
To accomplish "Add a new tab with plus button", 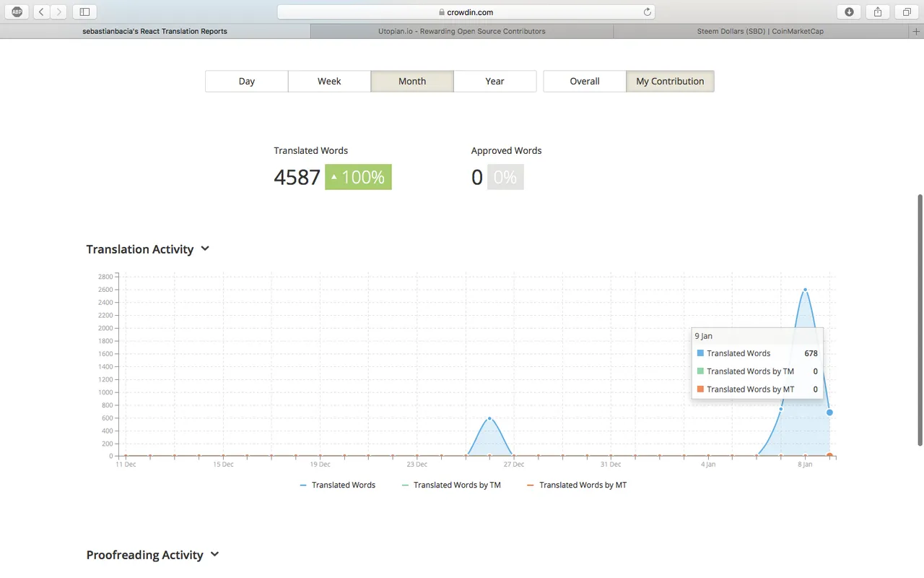I will (x=917, y=32).
